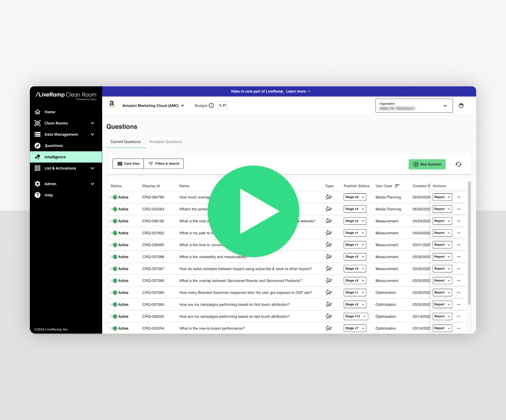The height and width of the screenshot is (420, 506).
Task: Click type icon for CRQ-037062 row
Action: point(329,292)
